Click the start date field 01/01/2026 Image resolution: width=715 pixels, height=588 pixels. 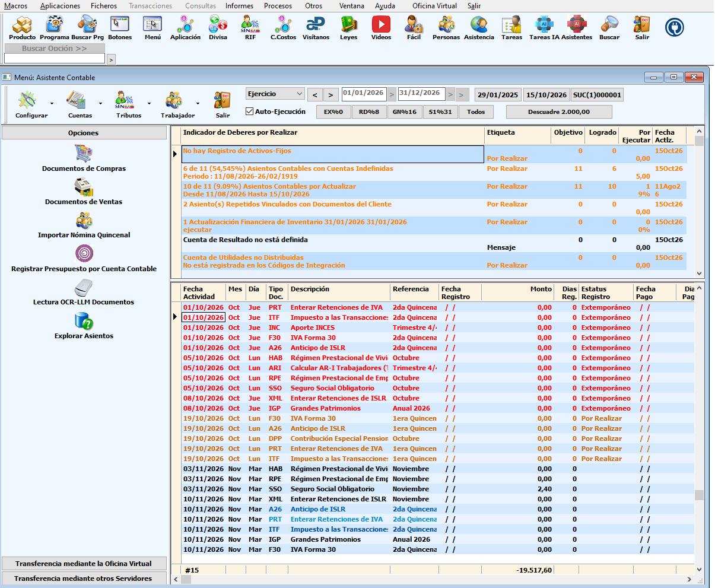[x=364, y=94]
